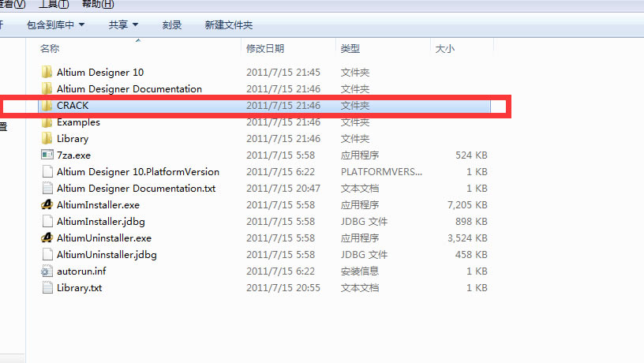
Task: Click the 2011/7/15 21:45 date cell
Action: [x=283, y=73]
